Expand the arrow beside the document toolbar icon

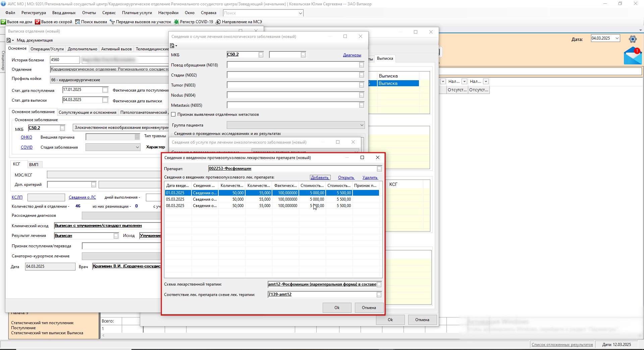pyautogui.click(x=13, y=41)
